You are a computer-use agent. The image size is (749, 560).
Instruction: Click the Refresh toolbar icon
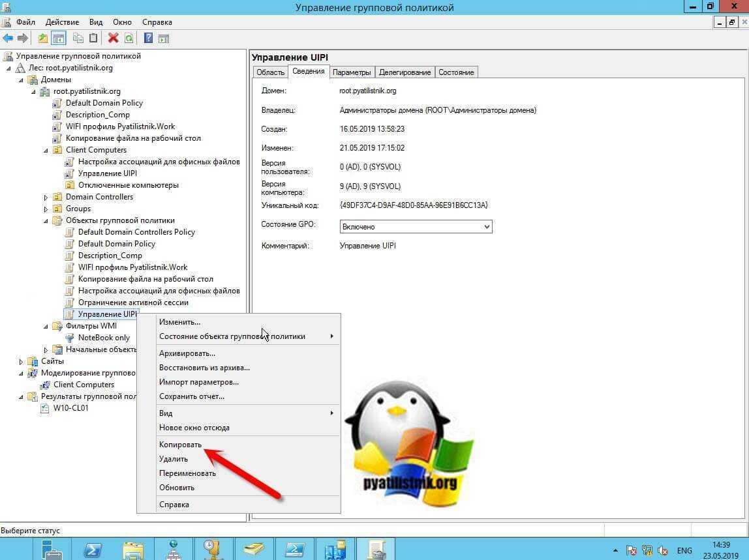[129, 38]
